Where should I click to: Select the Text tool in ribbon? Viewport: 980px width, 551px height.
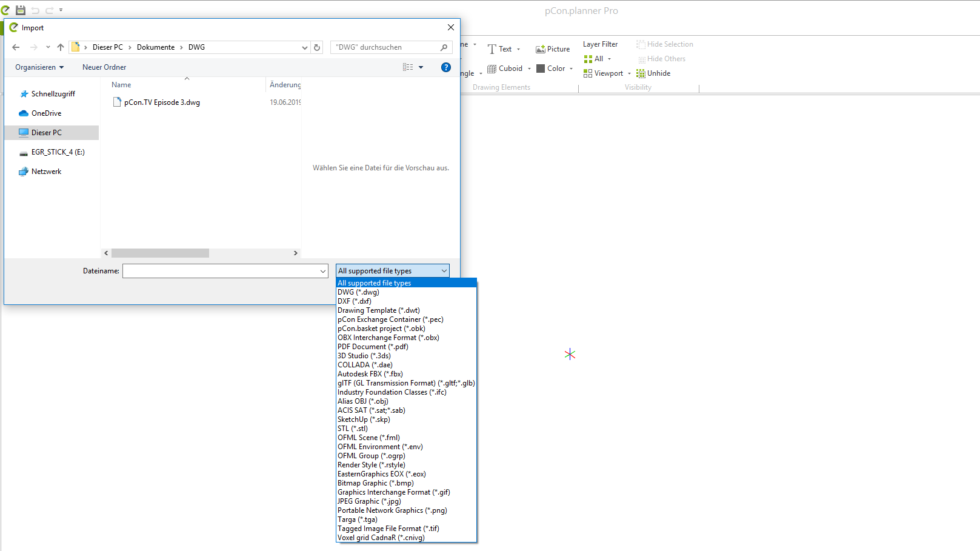pos(499,49)
